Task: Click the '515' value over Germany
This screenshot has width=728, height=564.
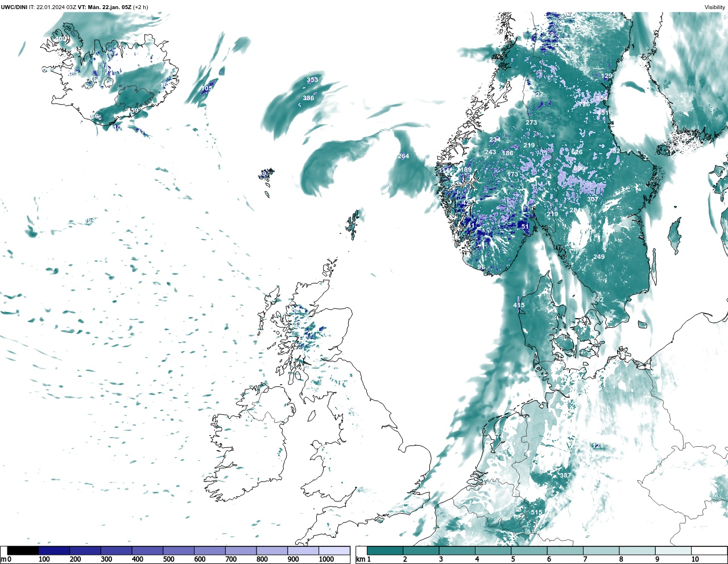Action: [536, 513]
